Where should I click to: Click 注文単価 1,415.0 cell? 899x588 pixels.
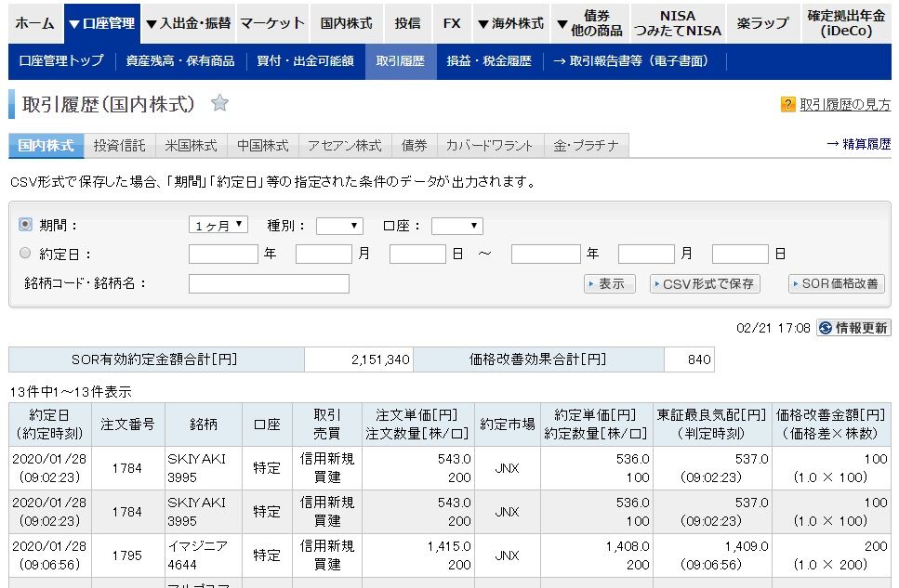(419, 555)
